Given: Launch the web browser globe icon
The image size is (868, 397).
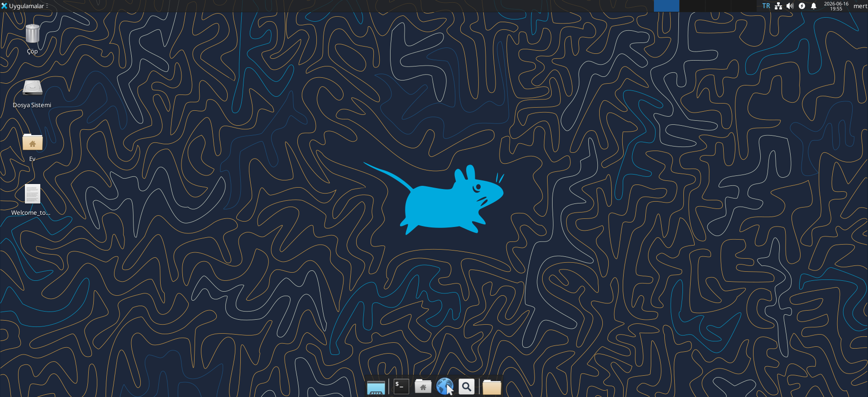Looking at the screenshot, I should [x=445, y=387].
